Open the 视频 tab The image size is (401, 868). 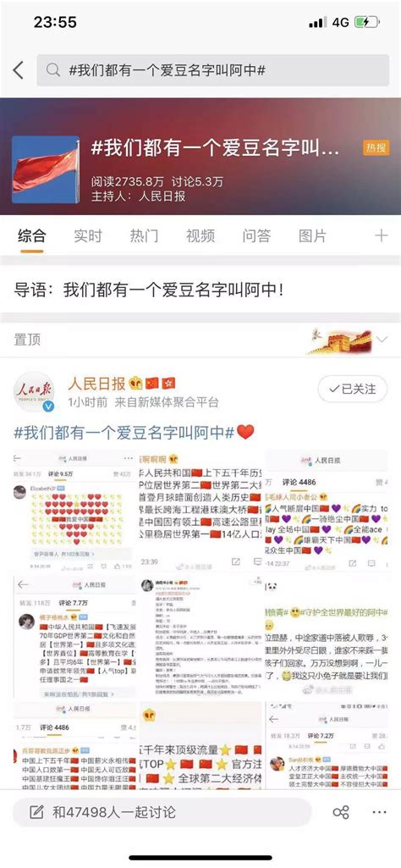click(x=200, y=235)
